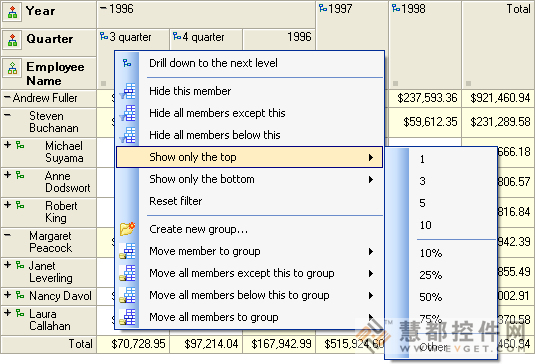Click the drill icon next to Nancy Davolio

click(20, 295)
